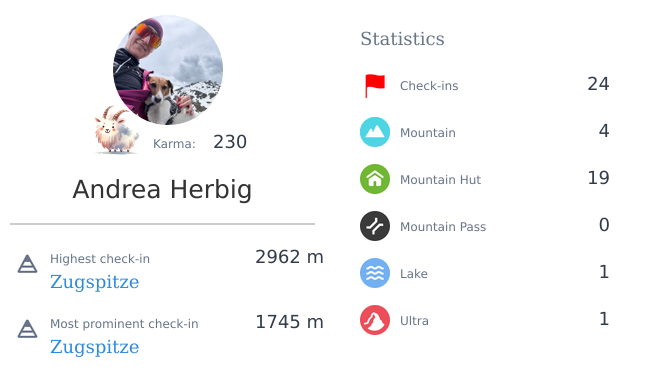This screenshot has height=385, width=650.
Task: Open Zugspitze link under Most prominent check-in
Action: pos(95,347)
